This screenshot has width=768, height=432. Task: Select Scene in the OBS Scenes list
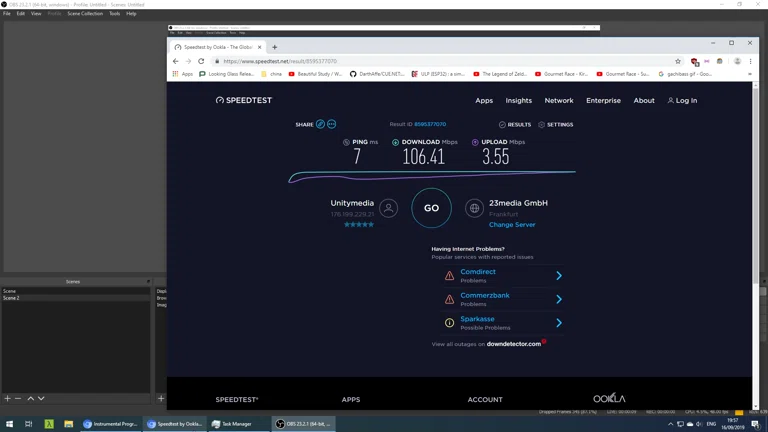pyautogui.click(x=75, y=291)
